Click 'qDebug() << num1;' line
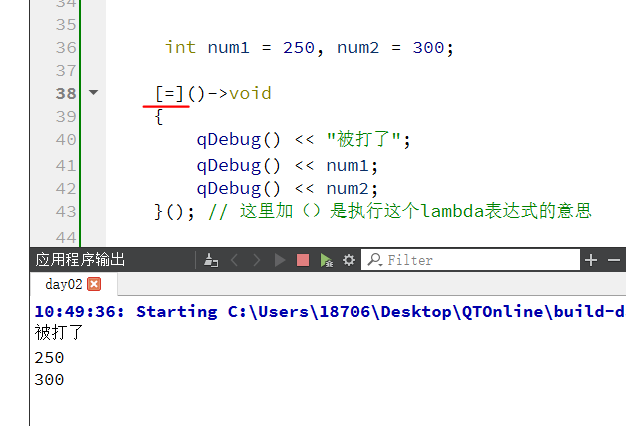626x426 pixels. point(287,166)
